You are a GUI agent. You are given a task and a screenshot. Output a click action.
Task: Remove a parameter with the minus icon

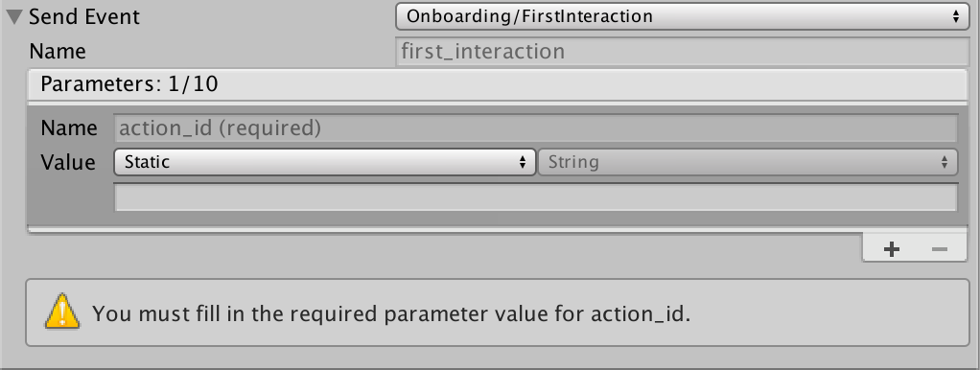(x=940, y=249)
